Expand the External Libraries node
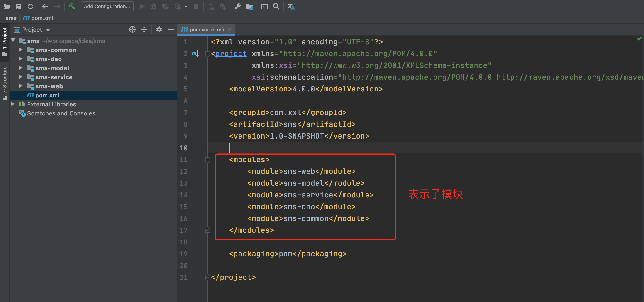Viewport: 644px width, 302px height. [12, 104]
